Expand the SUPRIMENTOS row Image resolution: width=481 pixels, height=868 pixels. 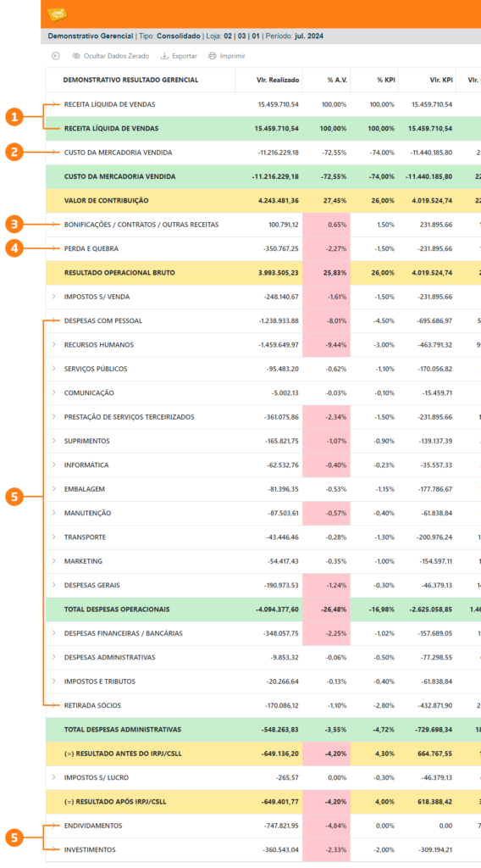[x=53, y=441]
